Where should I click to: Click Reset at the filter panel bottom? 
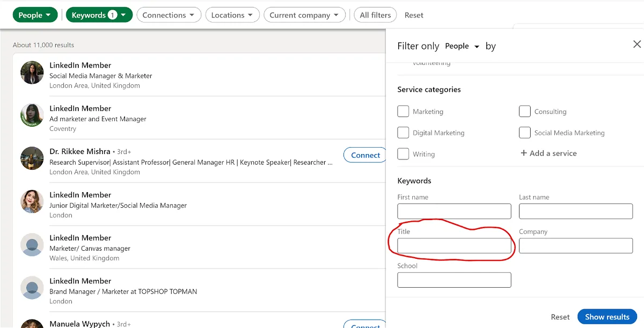pos(560,317)
